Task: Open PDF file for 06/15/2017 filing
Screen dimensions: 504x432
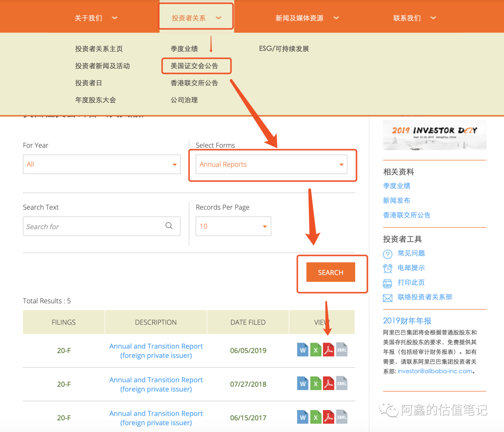Action: [329, 417]
